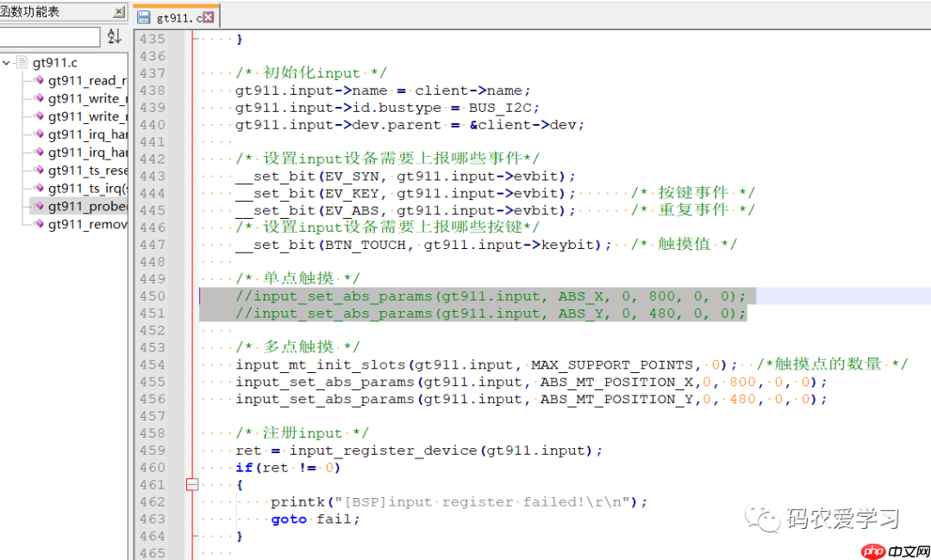Click function icon beside gt911_probe
The width and height of the screenshot is (931, 560).
39,205
